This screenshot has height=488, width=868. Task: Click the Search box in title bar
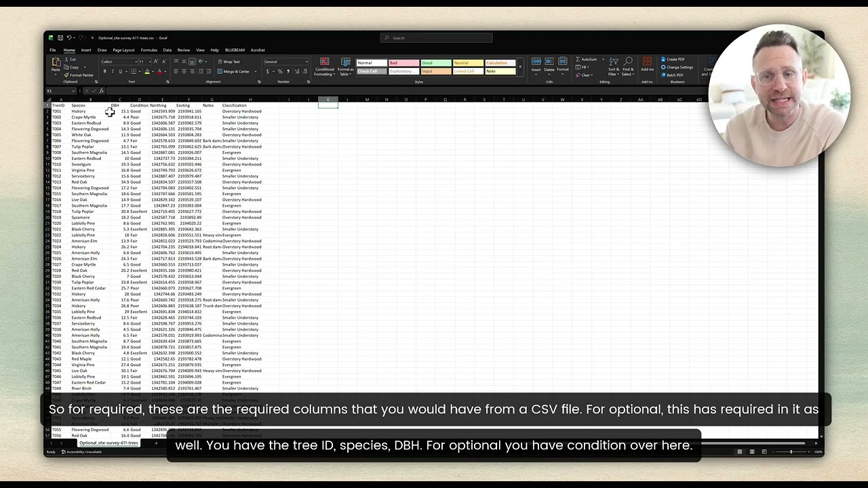[436, 38]
